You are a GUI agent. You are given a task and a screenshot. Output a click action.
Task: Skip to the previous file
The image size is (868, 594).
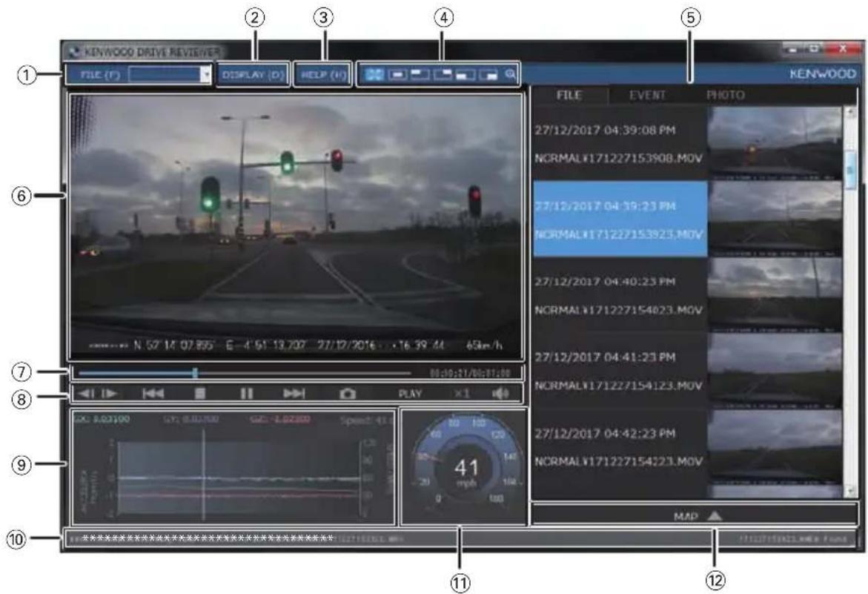point(153,394)
